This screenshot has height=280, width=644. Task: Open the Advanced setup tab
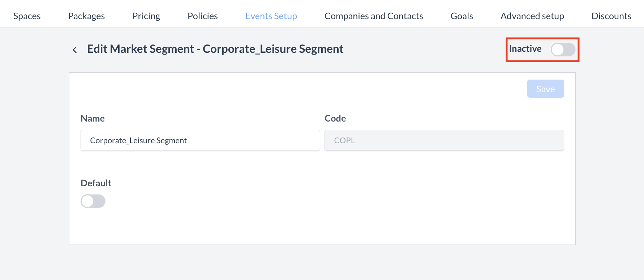click(532, 16)
